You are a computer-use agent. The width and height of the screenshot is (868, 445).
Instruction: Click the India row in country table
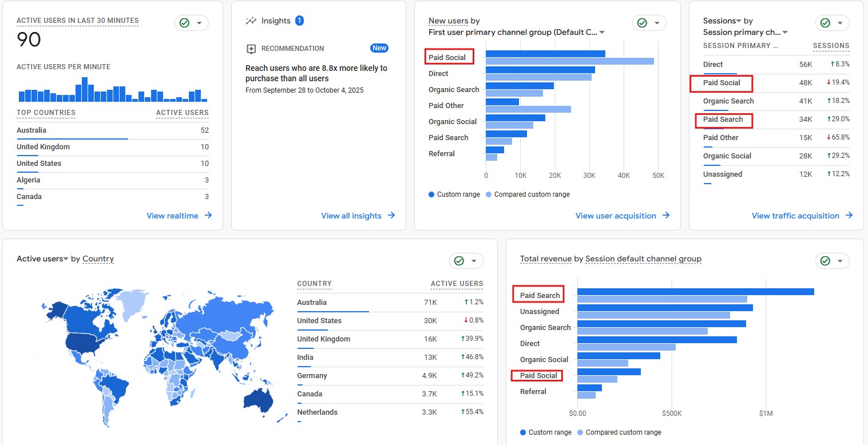390,357
